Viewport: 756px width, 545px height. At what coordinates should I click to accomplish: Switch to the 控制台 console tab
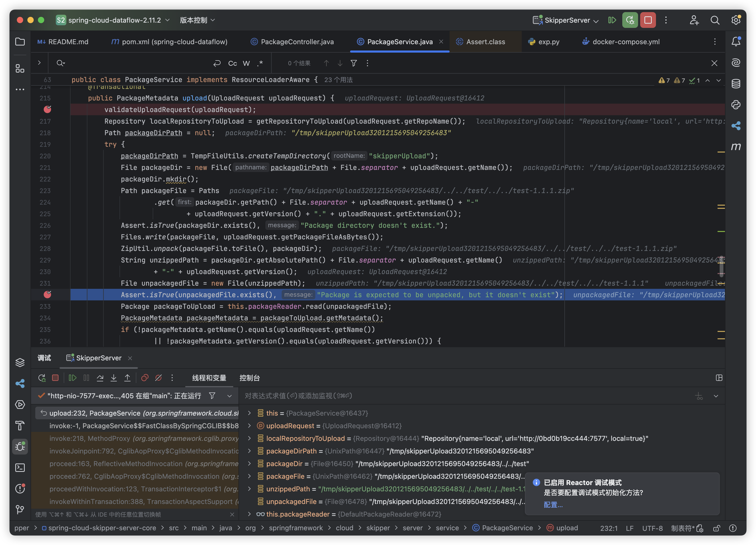click(x=249, y=378)
